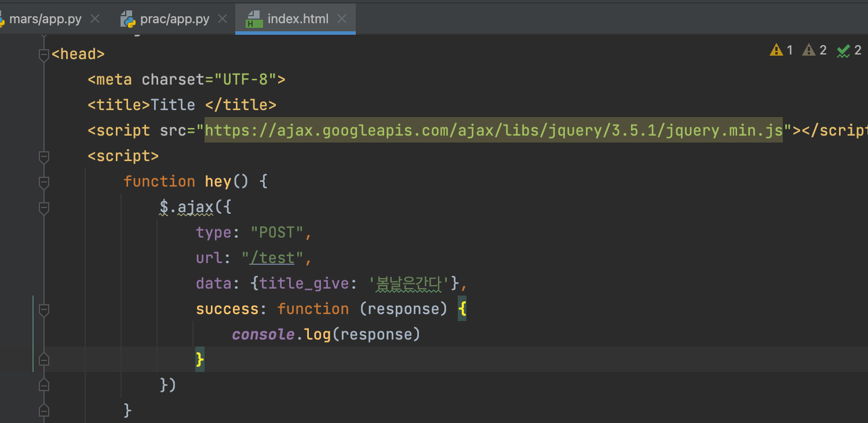
Task: Click the closing </title> tag
Action: (240, 105)
